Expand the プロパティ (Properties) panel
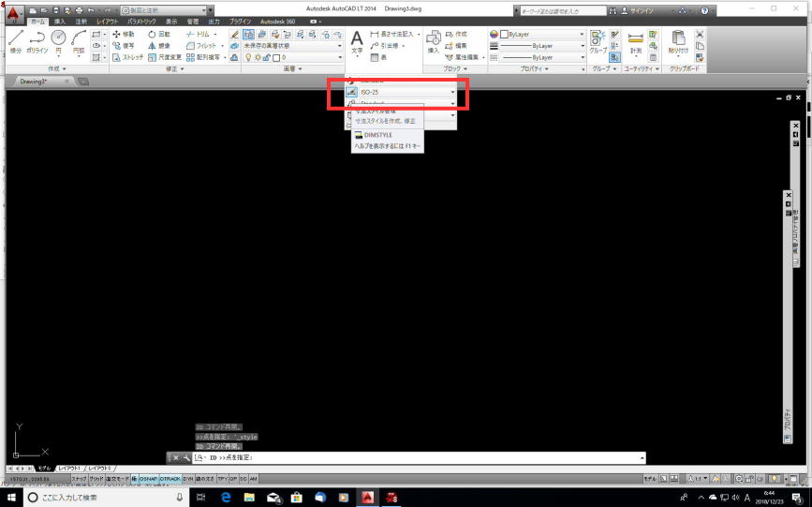The image size is (812, 507). pyautogui.click(x=535, y=69)
